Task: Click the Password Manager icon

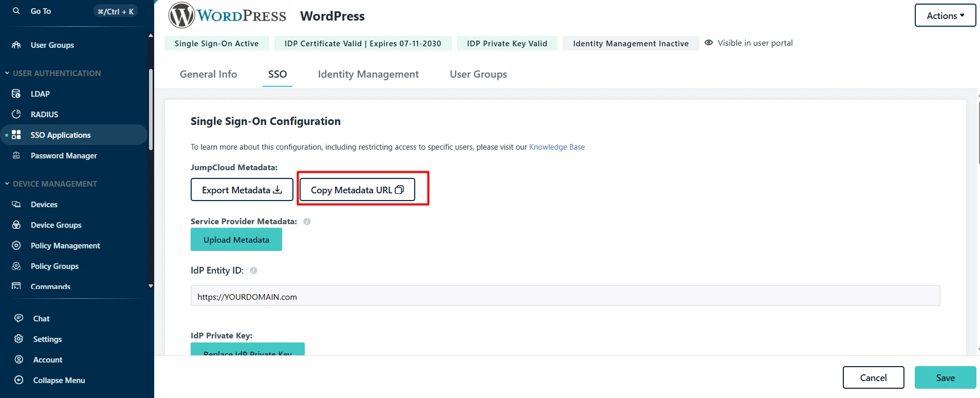Action: coord(16,155)
